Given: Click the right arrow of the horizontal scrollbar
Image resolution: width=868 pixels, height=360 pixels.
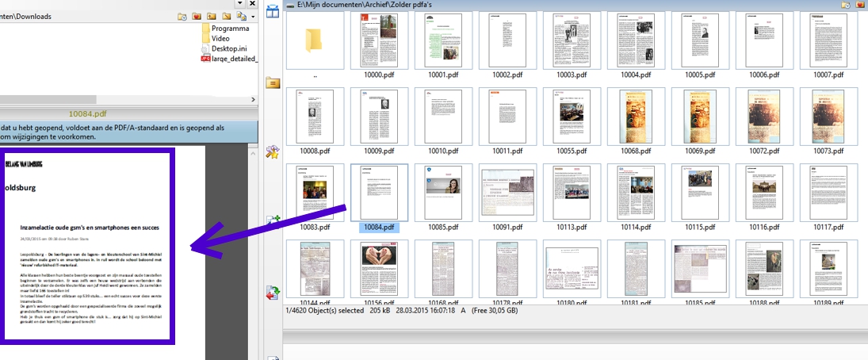Looking at the screenshot, I should pos(254,100).
